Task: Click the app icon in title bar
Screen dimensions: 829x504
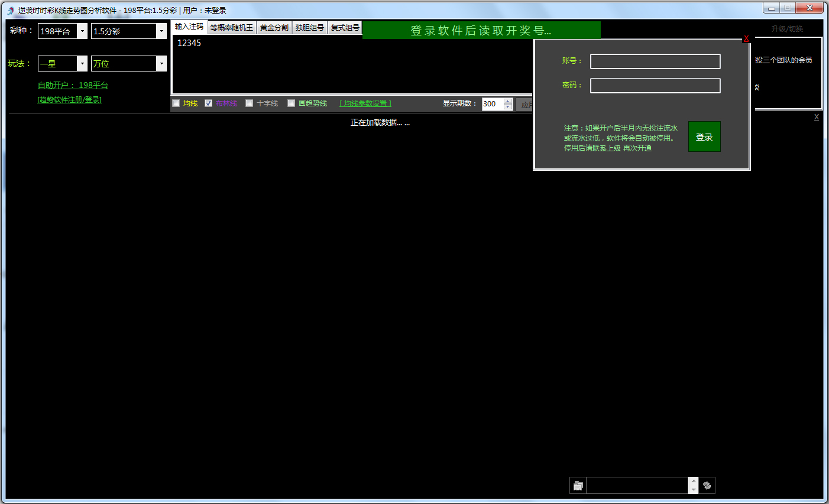Action: tap(11, 11)
